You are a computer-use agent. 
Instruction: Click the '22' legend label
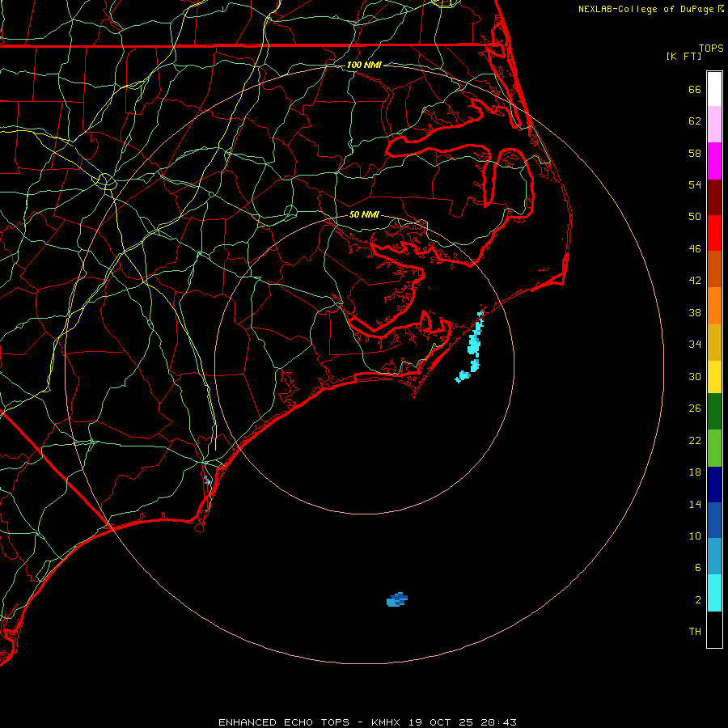[695, 440]
